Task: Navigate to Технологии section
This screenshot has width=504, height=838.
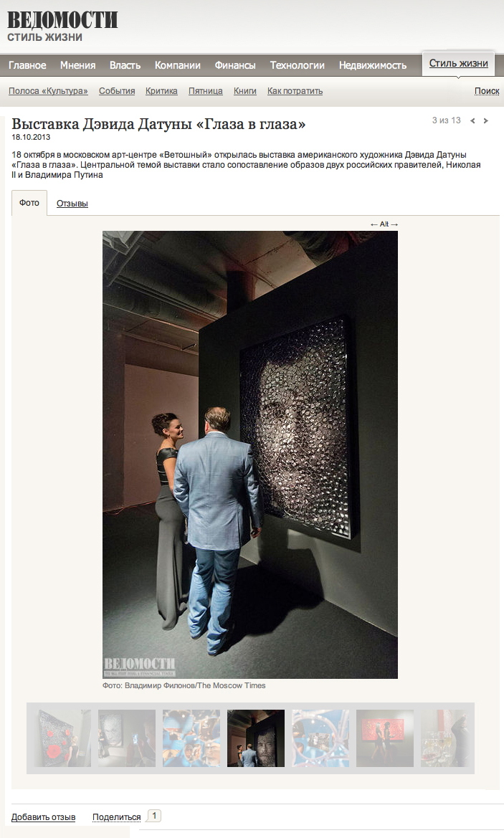Action: coord(297,65)
